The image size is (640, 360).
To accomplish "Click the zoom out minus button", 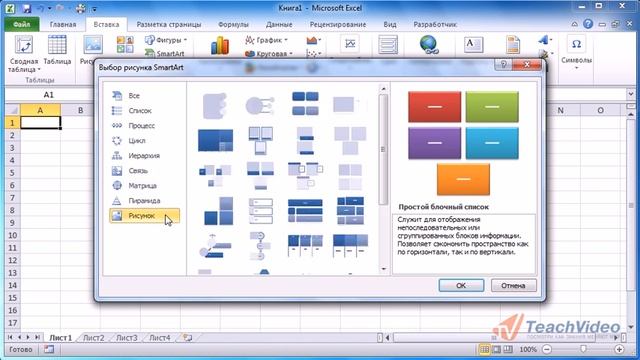I will [547, 349].
